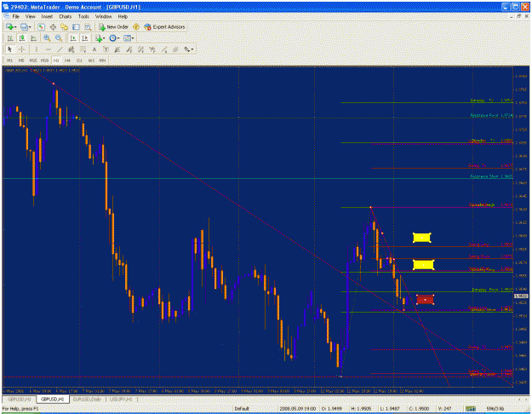532x414 pixels.
Task: Switch to the USDJPY,H1 chart tab
Action: coord(121,400)
